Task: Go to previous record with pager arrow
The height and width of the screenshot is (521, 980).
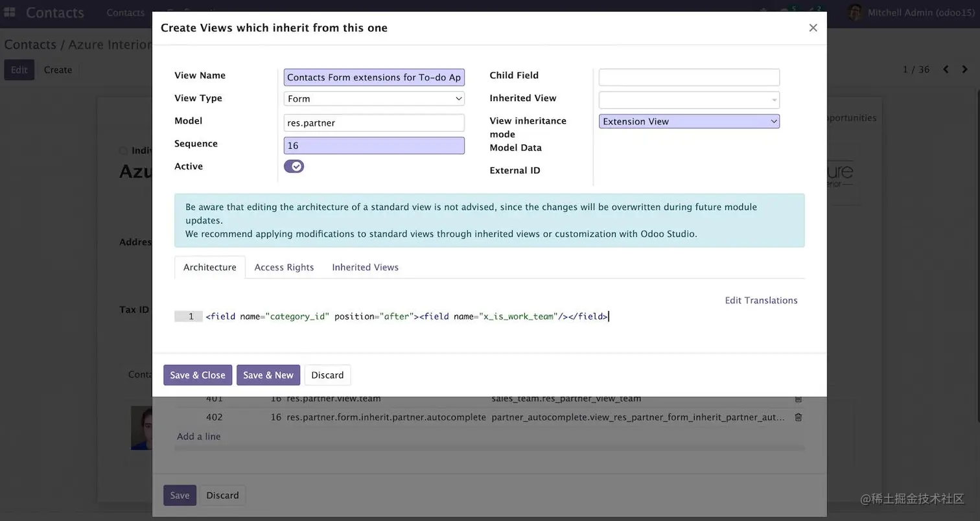Action: click(946, 69)
